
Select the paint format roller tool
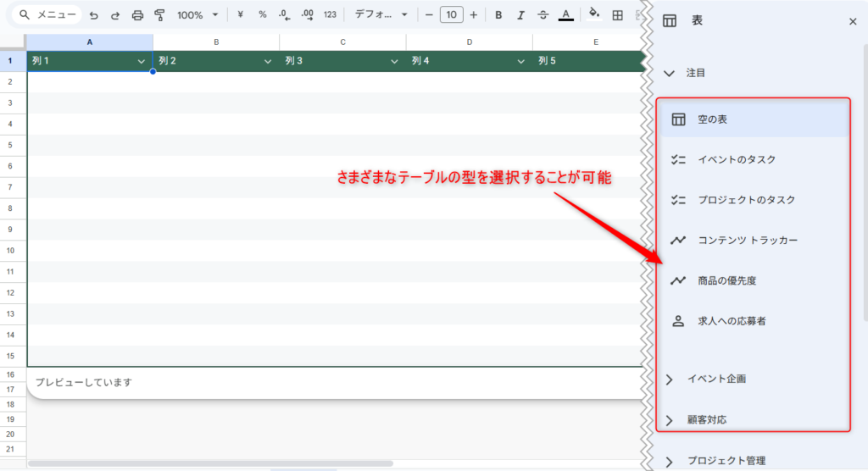pyautogui.click(x=159, y=15)
